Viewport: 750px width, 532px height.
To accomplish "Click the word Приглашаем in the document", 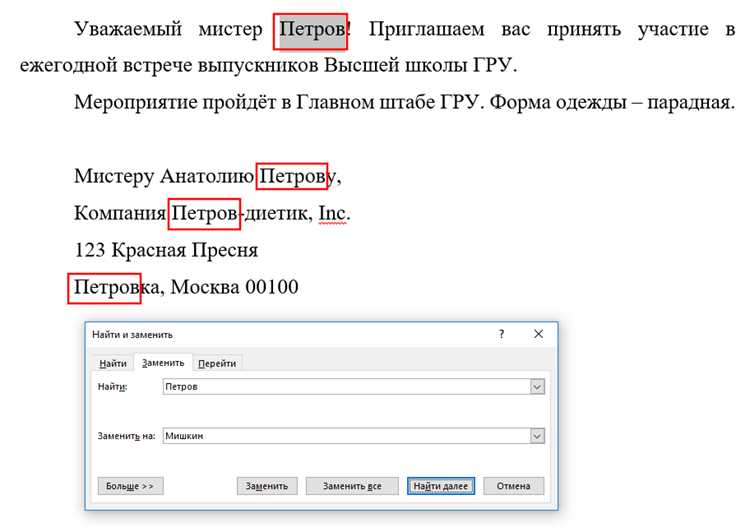I will [x=426, y=30].
